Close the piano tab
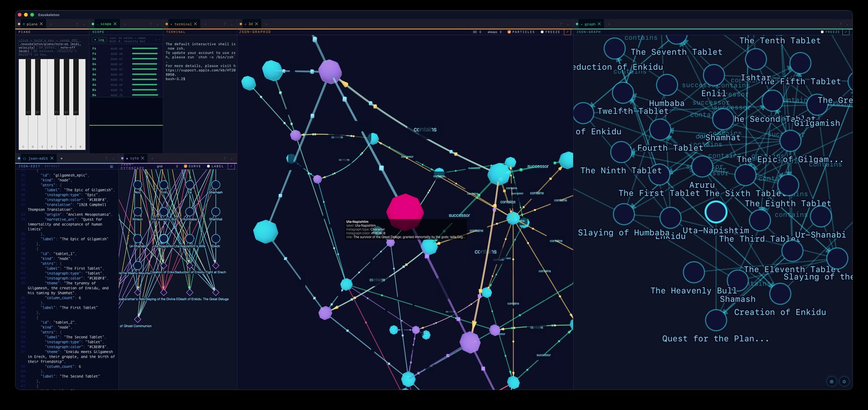Screen dimensions: 868x410 point(41,24)
